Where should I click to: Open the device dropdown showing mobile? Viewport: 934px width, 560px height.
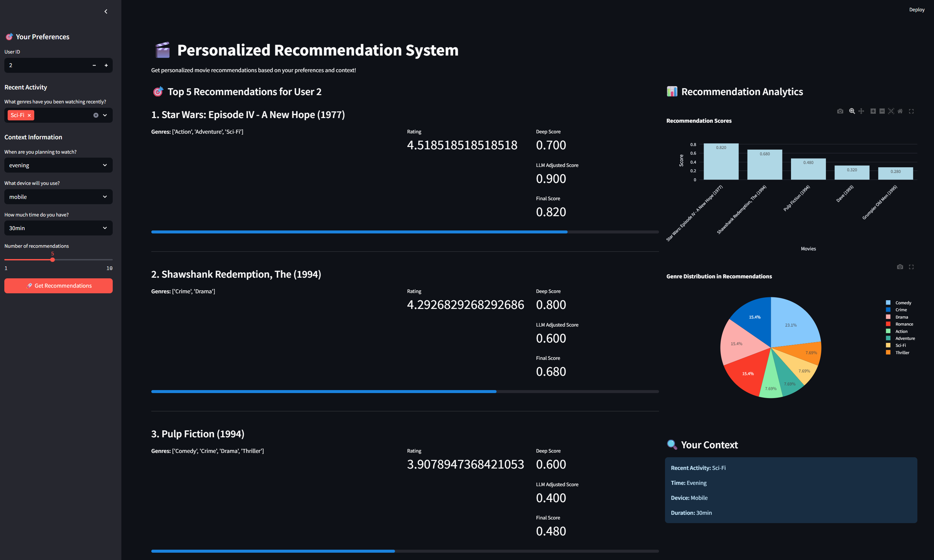[x=59, y=197]
